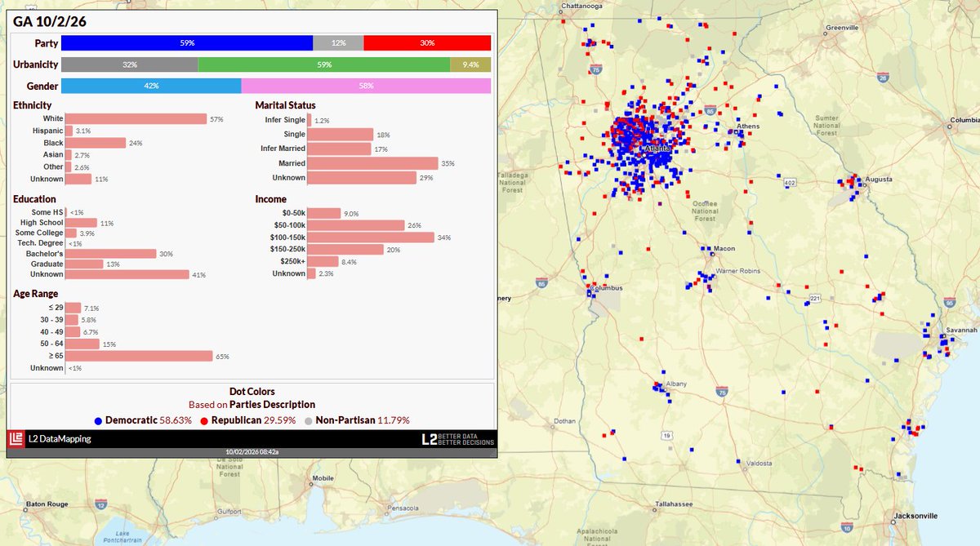The height and width of the screenshot is (546, 980).
Task: Click the Married 35% bar
Action: tap(372, 163)
